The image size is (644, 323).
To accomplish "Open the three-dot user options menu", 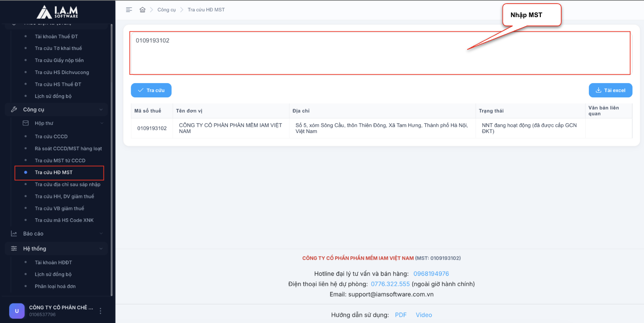I will coord(101,311).
